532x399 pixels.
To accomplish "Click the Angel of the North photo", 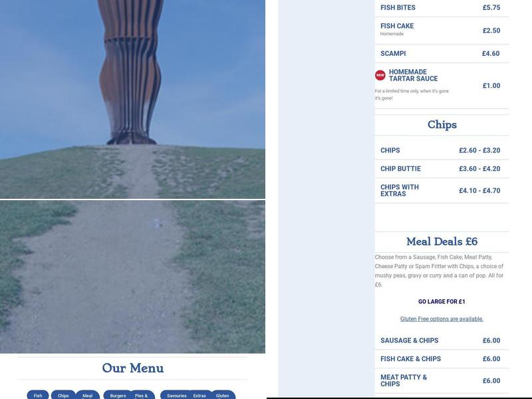I will click(132, 99).
